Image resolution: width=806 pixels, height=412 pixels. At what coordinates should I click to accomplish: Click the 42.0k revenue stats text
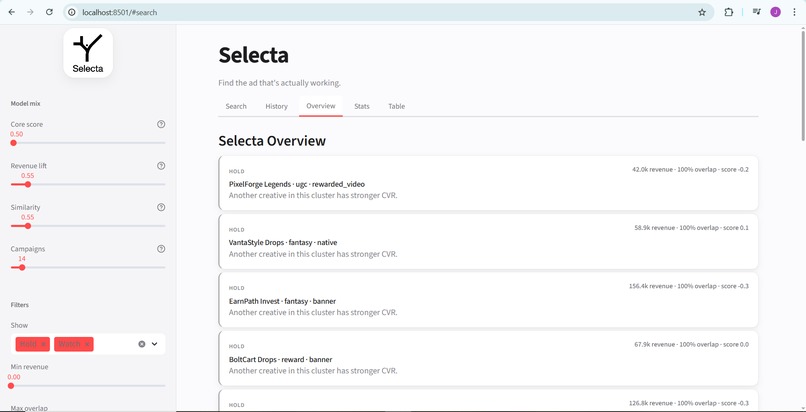point(690,170)
